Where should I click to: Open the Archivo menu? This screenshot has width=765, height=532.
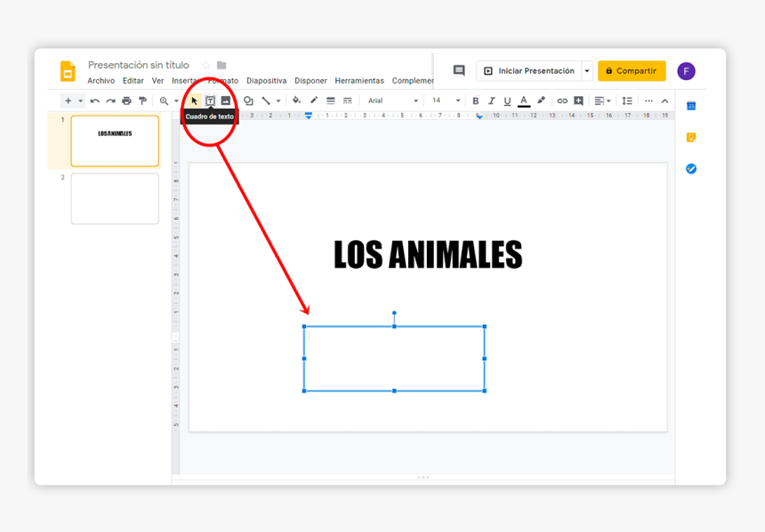coord(101,81)
